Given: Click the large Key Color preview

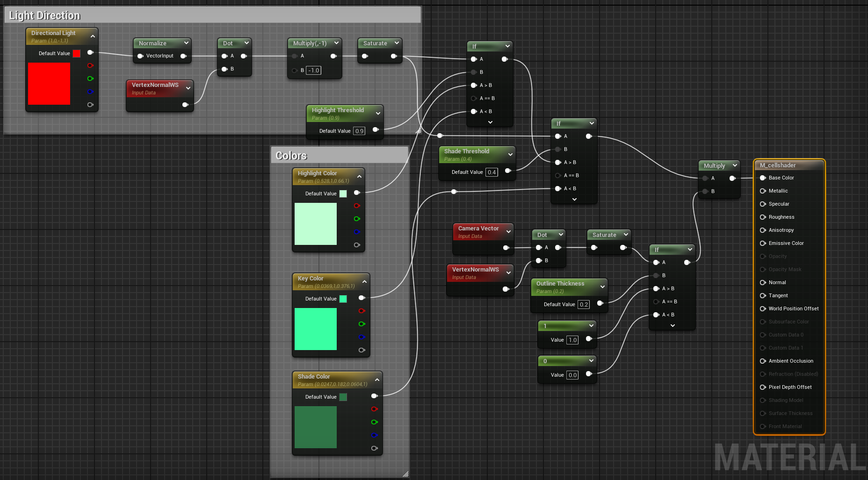Looking at the screenshot, I should [316, 329].
